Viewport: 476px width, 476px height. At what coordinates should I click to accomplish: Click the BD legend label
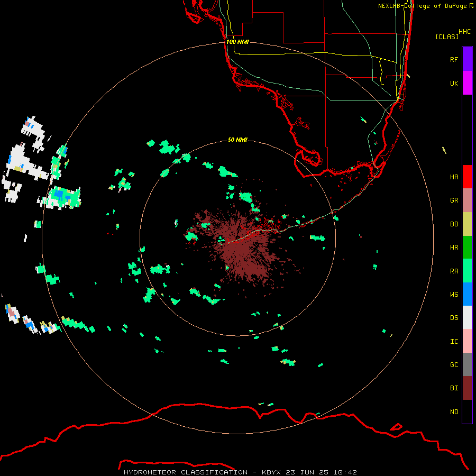click(454, 224)
